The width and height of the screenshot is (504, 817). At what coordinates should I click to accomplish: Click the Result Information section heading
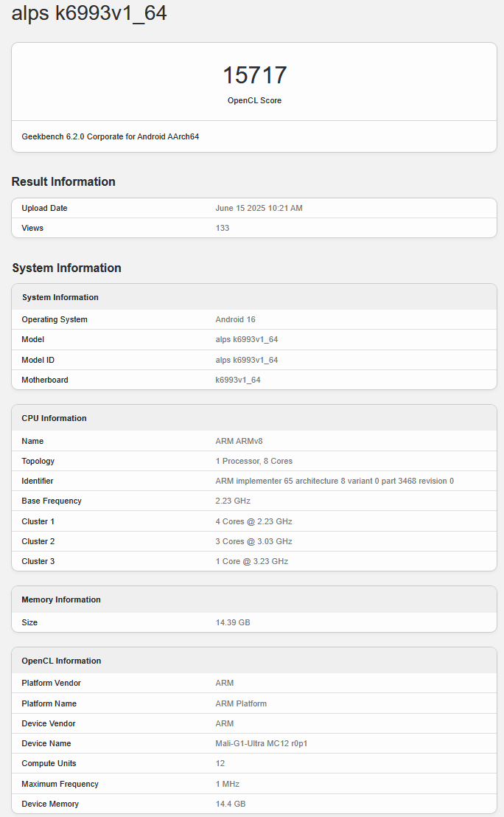point(63,181)
